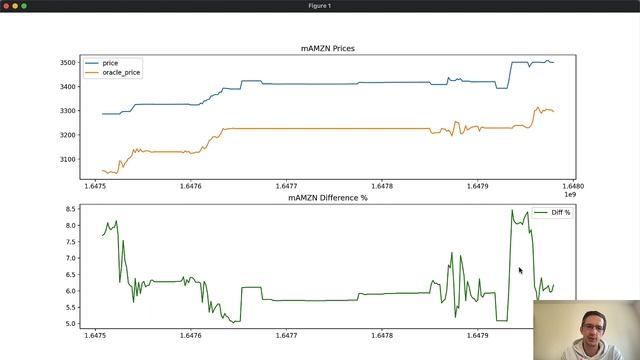The image size is (640, 360).
Task: Click 1.6479 on the Prices chart x-axis
Action: (x=478, y=186)
